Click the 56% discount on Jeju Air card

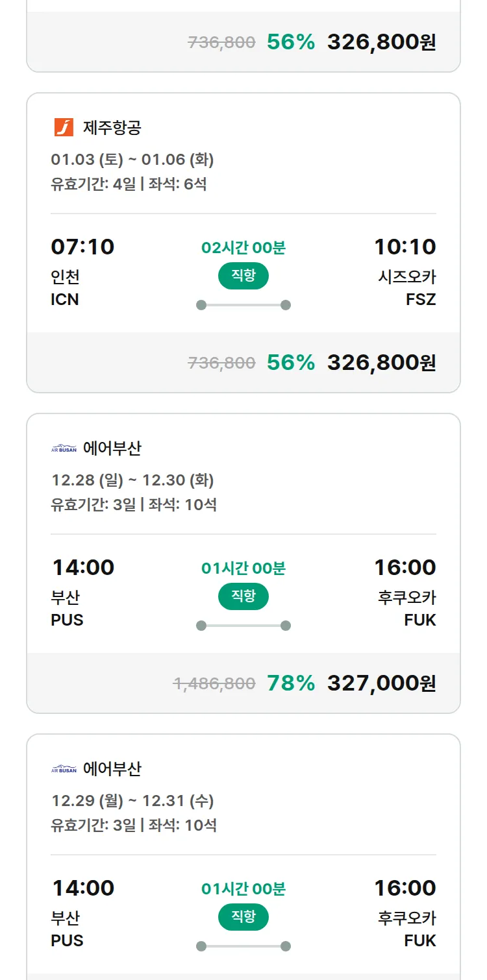[290, 362]
